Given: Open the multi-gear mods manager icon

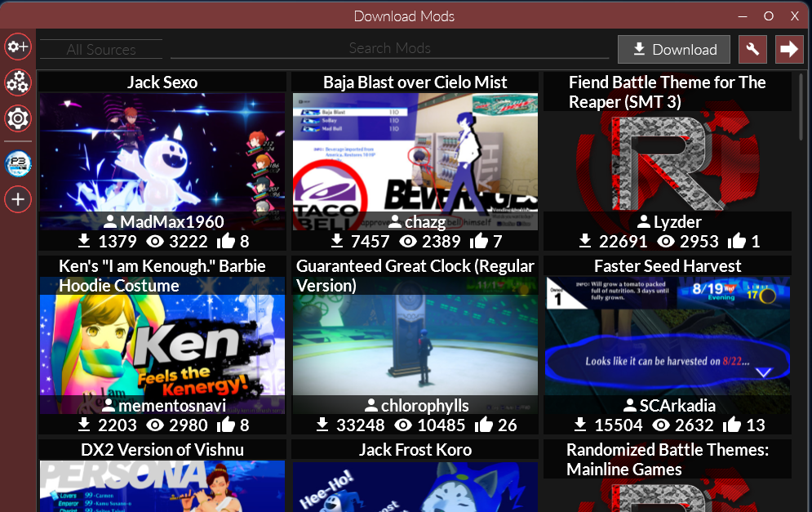Looking at the screenshot, I should point(18,82).
